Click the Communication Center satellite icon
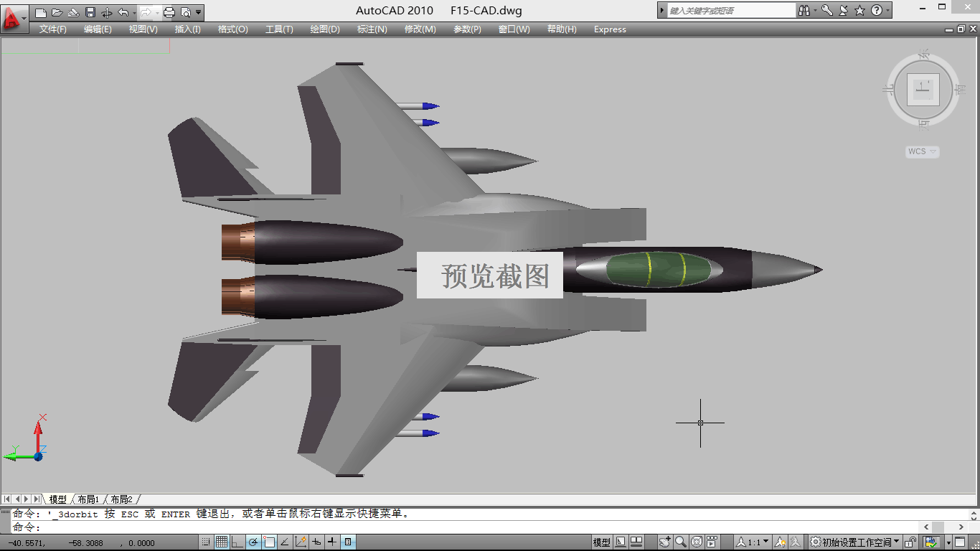The width and height of the screenshot is (980, 551). (x=843, y=11)
